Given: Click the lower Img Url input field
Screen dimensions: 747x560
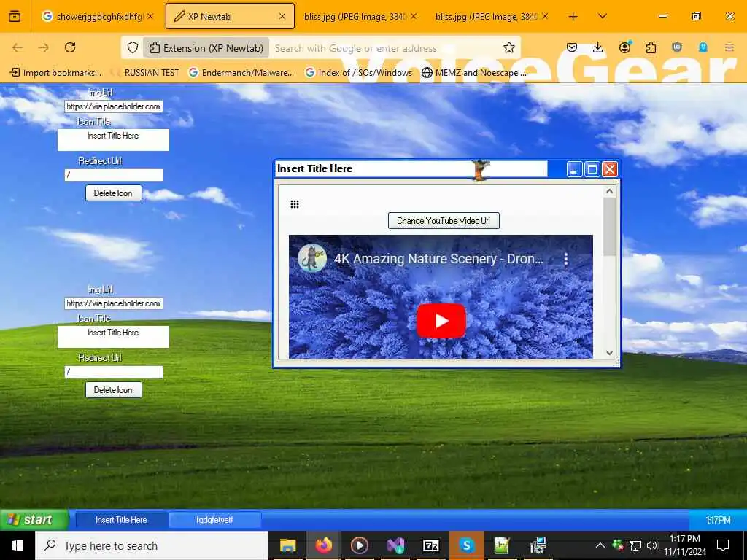Looking at the screenshot, I should (113, 303).
